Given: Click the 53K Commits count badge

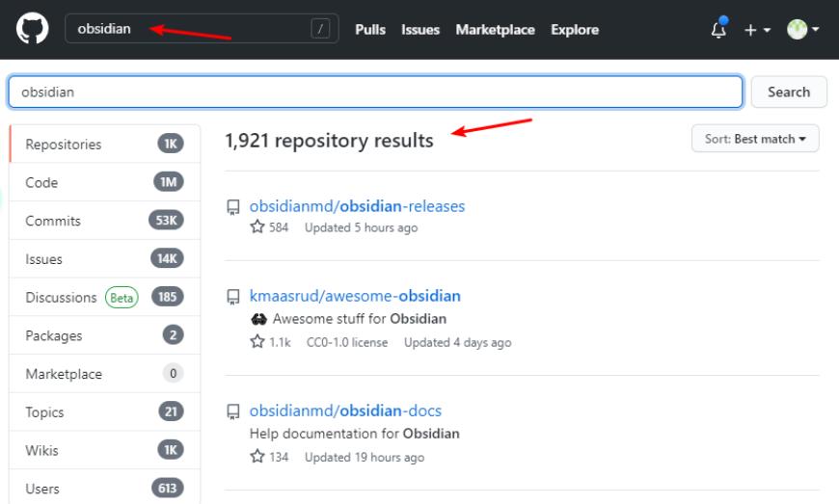Looking at the screenshot, I should pyautogui.click(x=167, y=221).
